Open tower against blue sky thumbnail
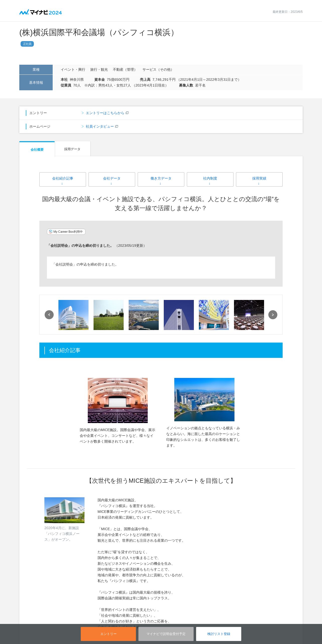The image size is (322, 644). 179,315
